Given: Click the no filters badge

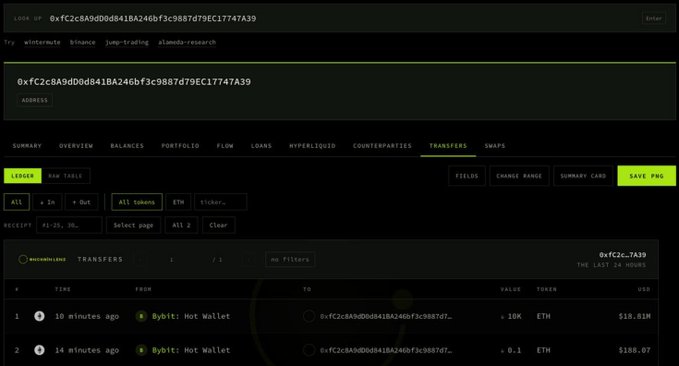Looking at the screenshot, I should click(x=290, y=259).
